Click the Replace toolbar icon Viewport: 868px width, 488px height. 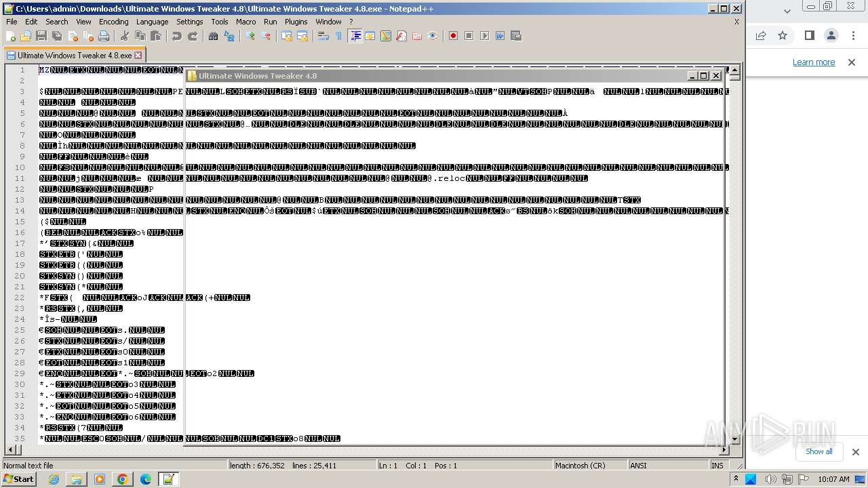[x=229, y=36]
